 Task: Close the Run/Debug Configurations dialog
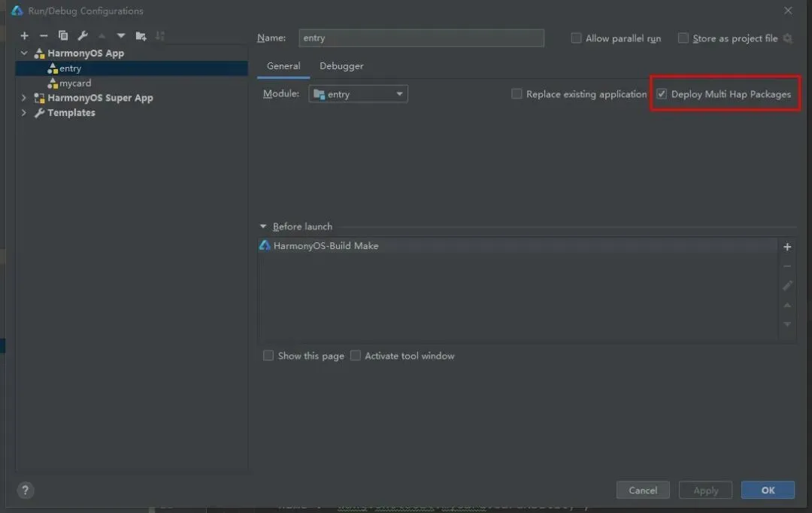(x=788, y=11)
